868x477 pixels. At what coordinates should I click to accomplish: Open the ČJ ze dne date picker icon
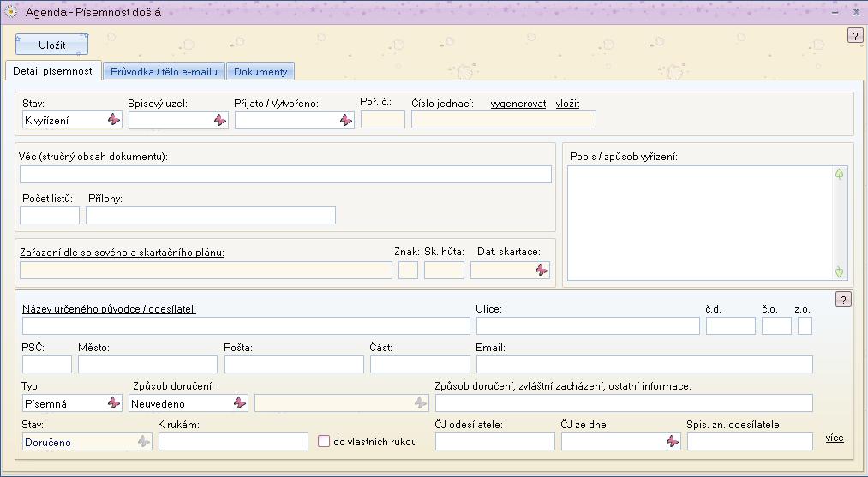tap(672, 441)
